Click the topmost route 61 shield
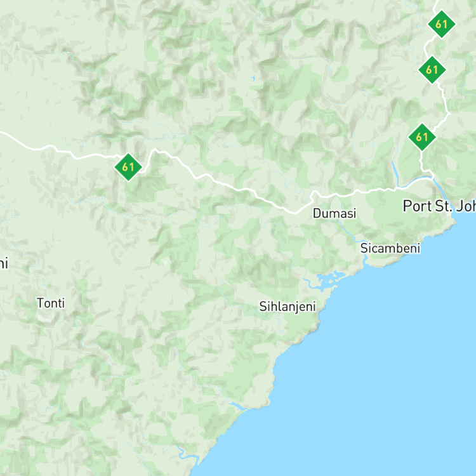The width and height of the screenshot is (476, 476). [441, 24]
